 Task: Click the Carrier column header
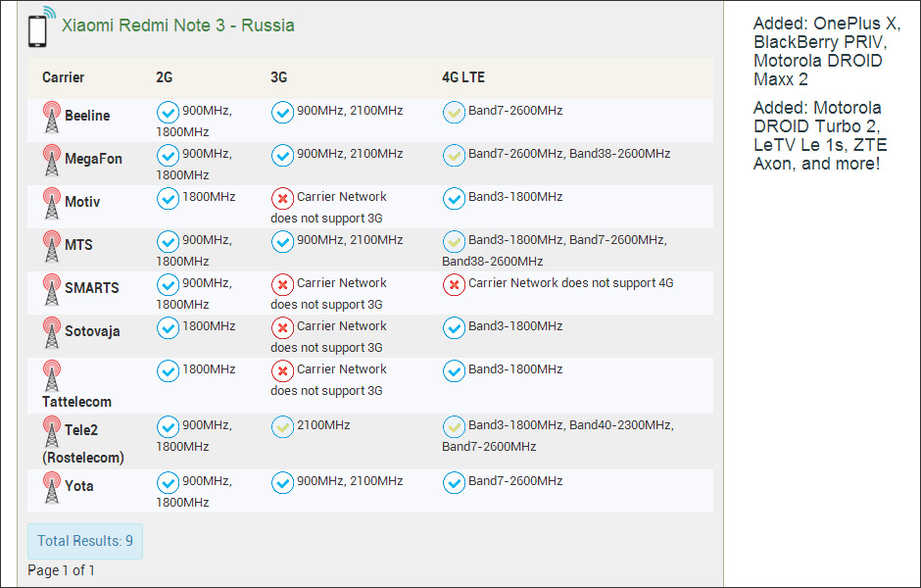pos(63,77)
